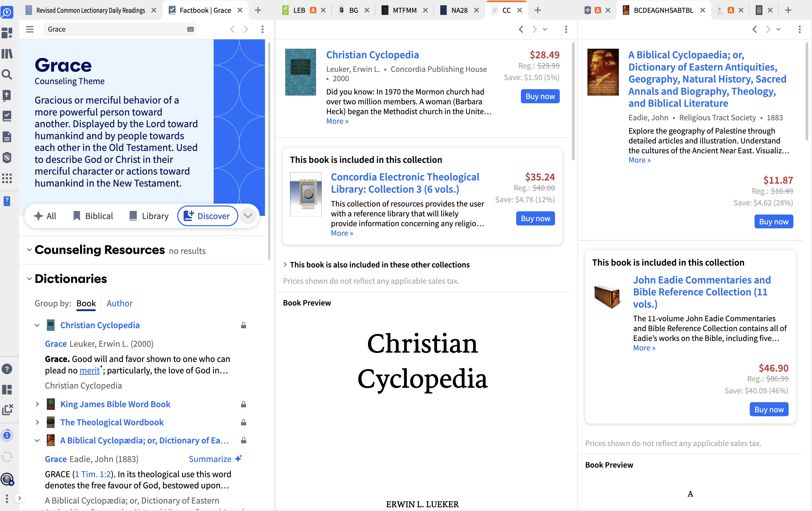The image size is (812, 511).
Task: Open the CC panel three-dot menu
Action: tap(566, 29)
